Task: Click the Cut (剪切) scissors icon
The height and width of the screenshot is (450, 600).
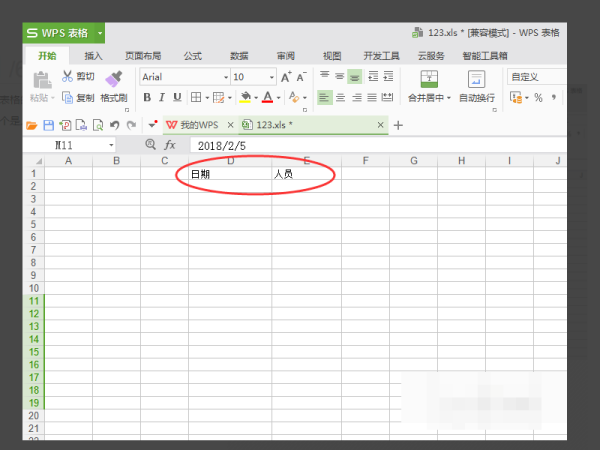Action: 67,76
